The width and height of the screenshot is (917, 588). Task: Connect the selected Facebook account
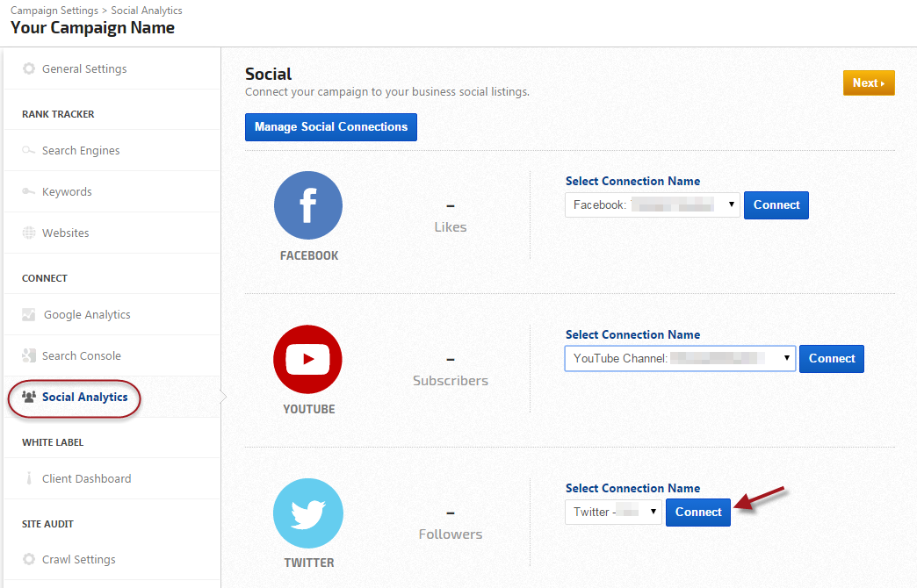coord(776,205)
